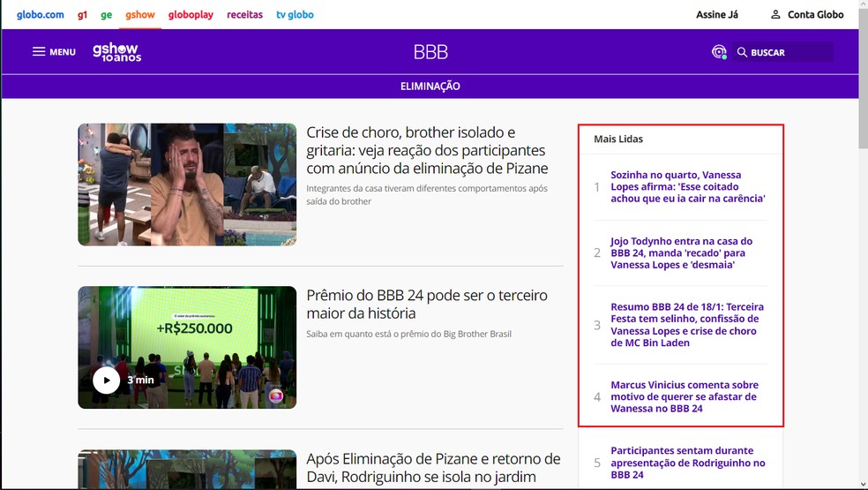868x490 pixels.
Task: Open tv globo in the top bar
Action: point(295,14)
